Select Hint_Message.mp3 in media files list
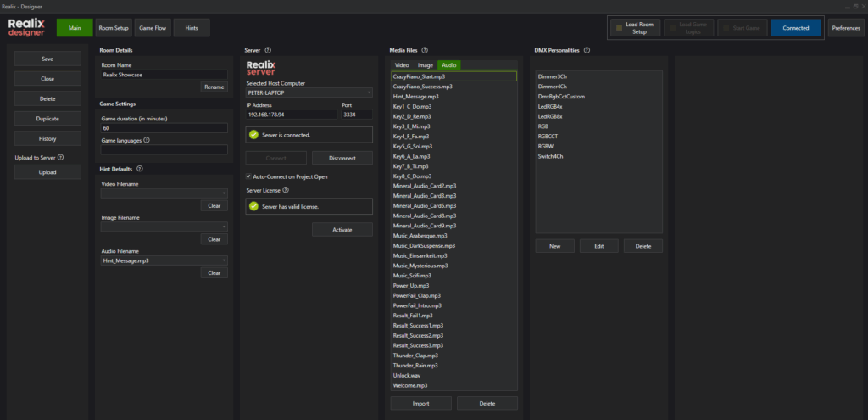This screenshot has width=868, height=420. 454,97
